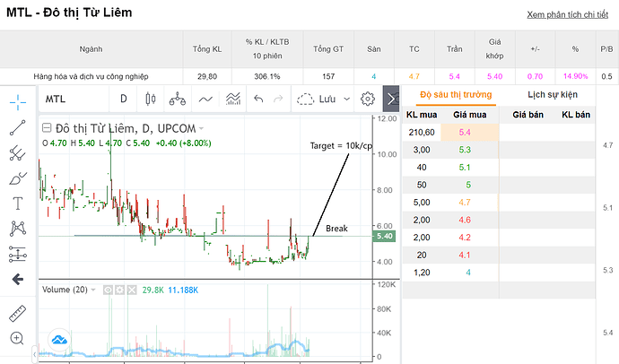
Task: Expand Volume (20) indicator dropdown arrow
Action: (93, 290)
